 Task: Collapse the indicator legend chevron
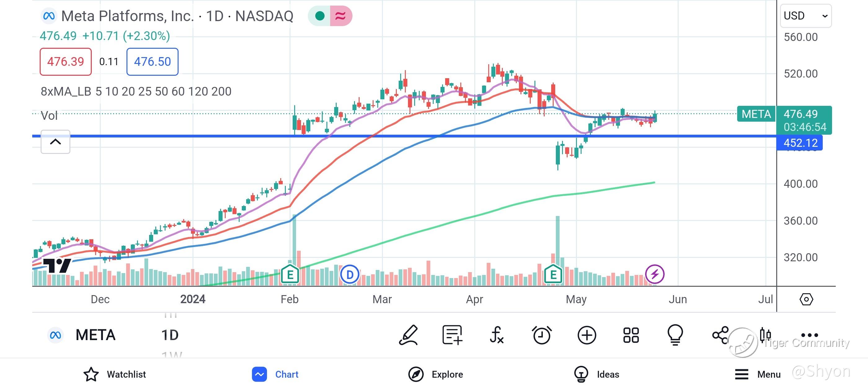(x=55, y=142)
